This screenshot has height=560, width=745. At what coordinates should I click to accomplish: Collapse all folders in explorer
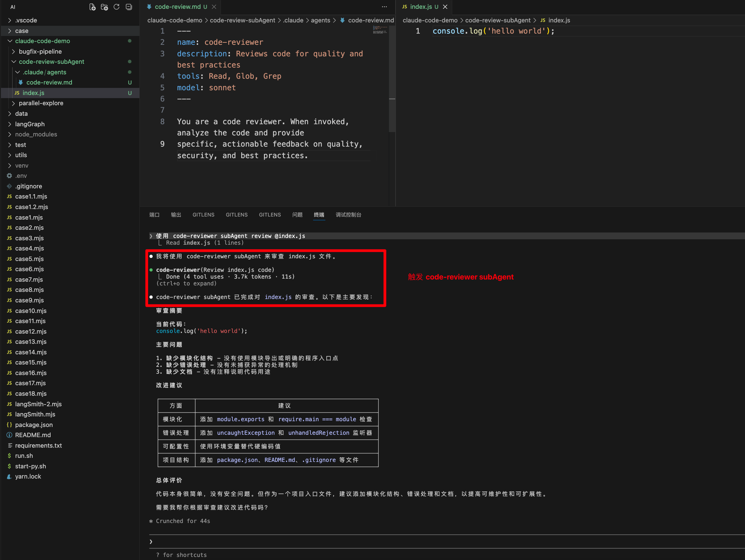tap(129, 7)
